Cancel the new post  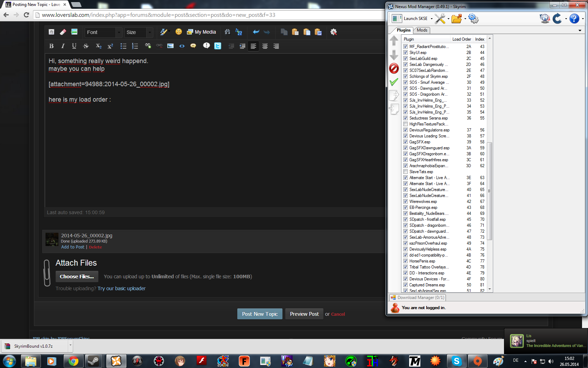point(338,314)
